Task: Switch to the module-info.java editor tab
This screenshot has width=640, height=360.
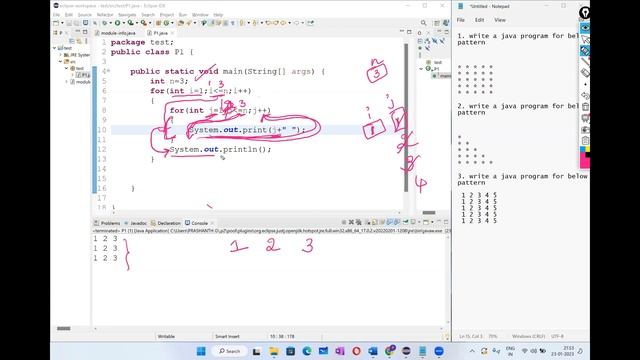Action: 115,33
